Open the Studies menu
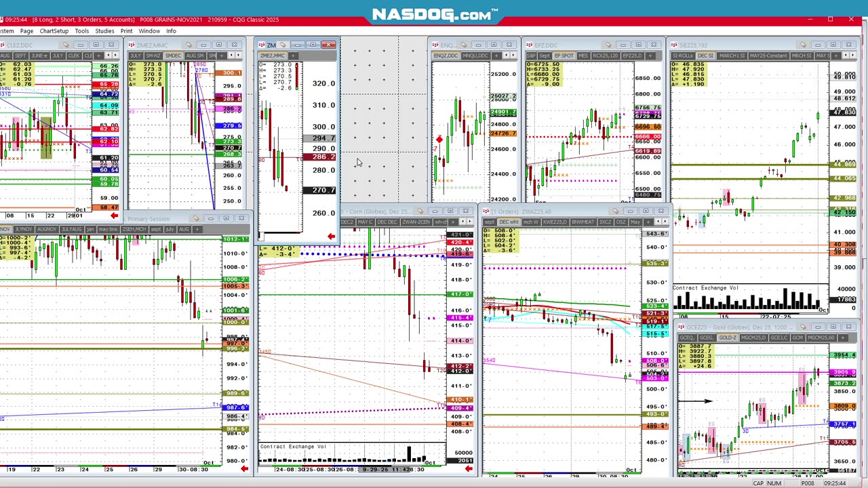The width and height of the screenshot is (868, 488). click(x=104, y=31)
